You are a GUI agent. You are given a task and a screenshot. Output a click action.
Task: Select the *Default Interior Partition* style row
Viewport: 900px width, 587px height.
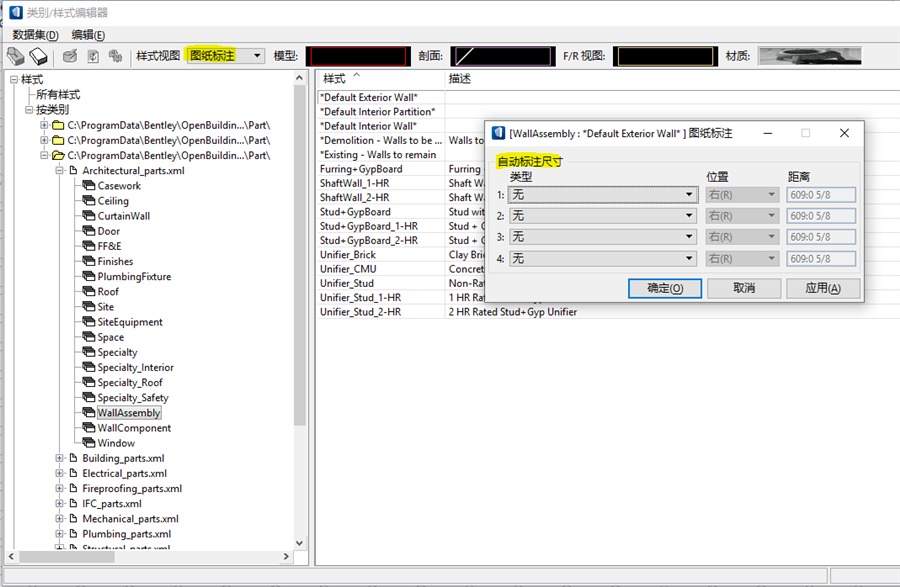point(378,111)
